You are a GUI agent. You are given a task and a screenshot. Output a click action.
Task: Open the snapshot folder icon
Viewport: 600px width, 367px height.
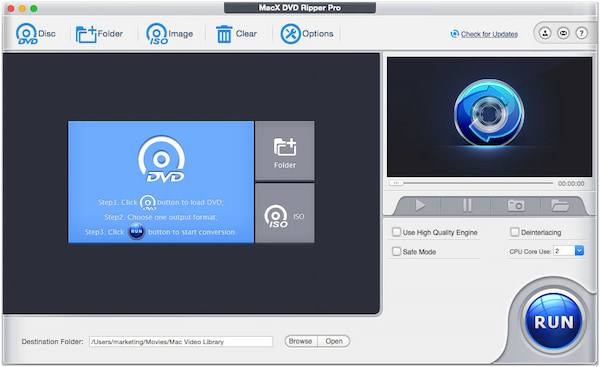point(560,206)
